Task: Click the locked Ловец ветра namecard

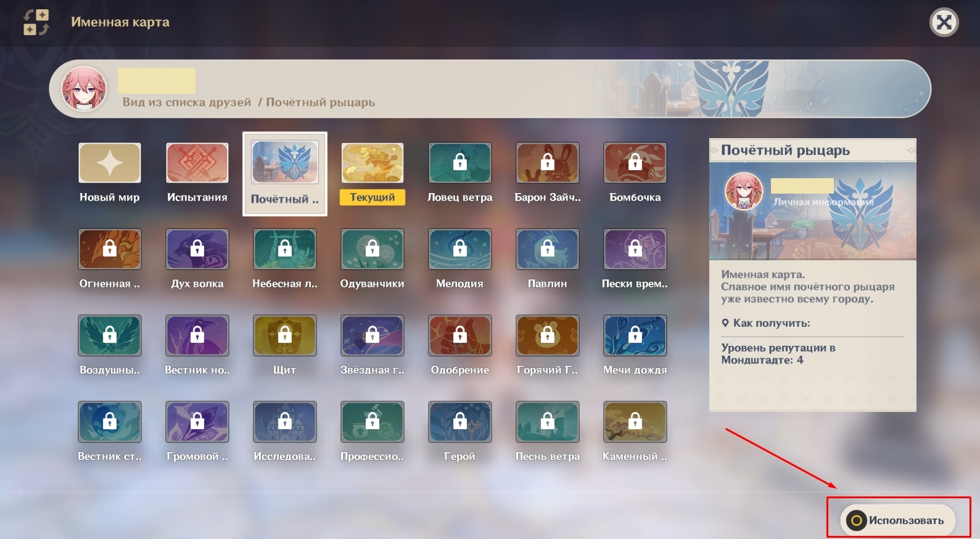Action: [460, 163]
